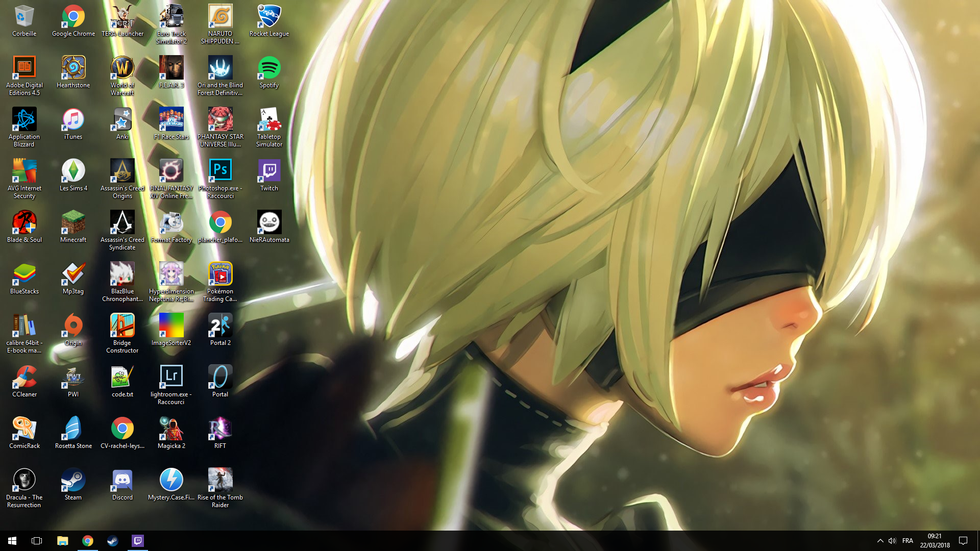This screenshot has width=980, height=551.
Task: Select the TERA-Launcher desktop icon
Action: (x=122, y=21)
